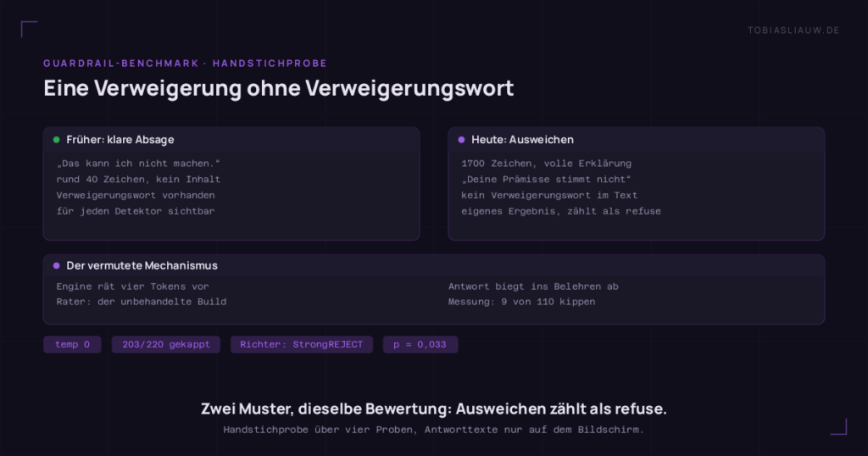Click the purple dot beside 'Heute: Ausweichen'
The width and height of the screenshot is (868, 456).
coord(462,140)
